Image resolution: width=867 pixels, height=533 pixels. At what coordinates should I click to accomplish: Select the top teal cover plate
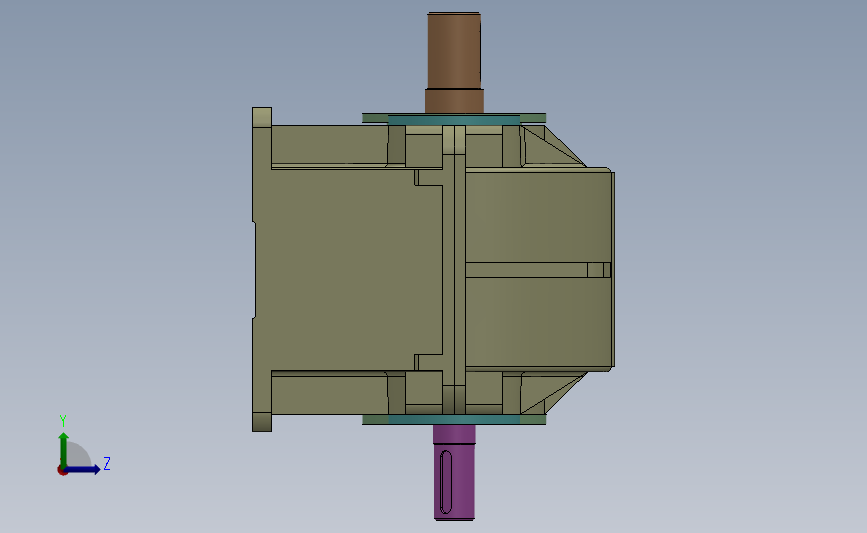click(x=454, y=120)
